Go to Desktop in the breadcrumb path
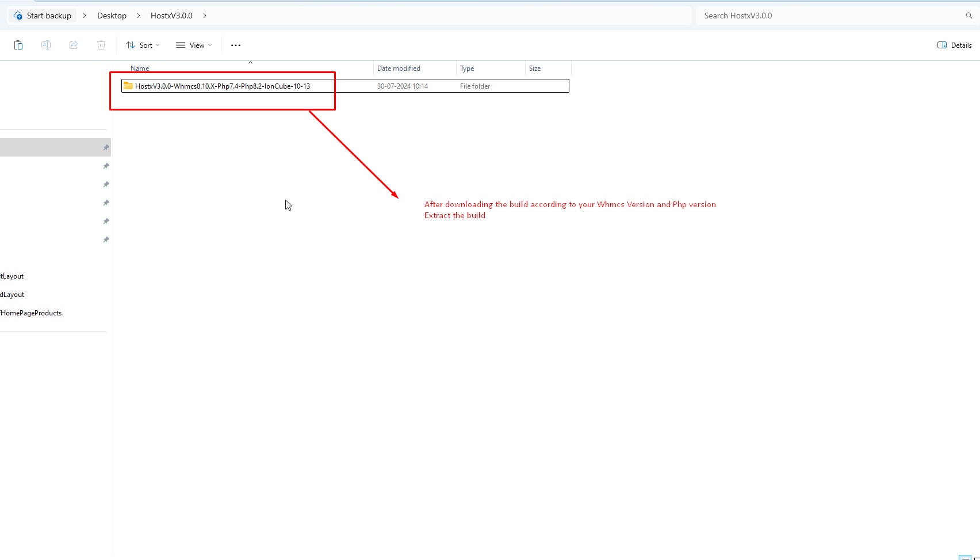Screen dimensions: 980x560 [112, 16]
